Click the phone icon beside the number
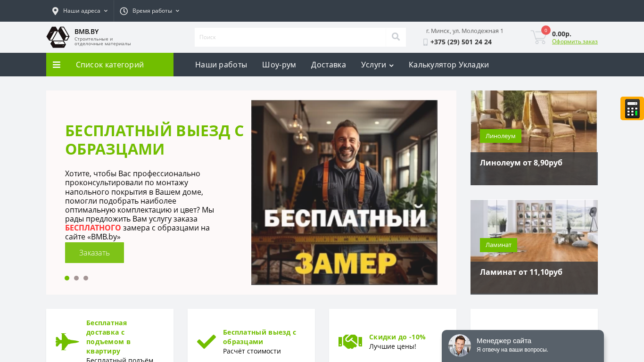This screenshot has height=362, width=644. pos(425,42)
